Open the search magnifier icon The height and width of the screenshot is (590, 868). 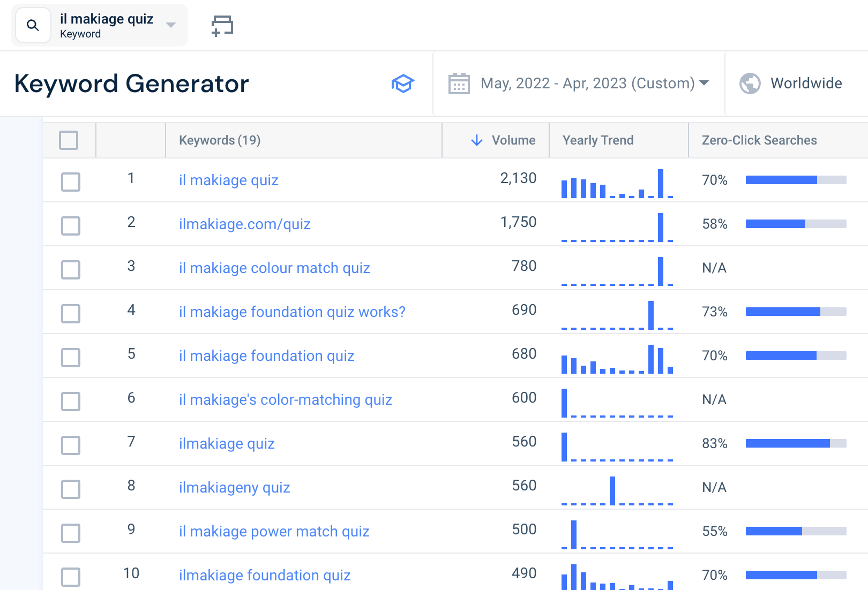pos(33,25)
